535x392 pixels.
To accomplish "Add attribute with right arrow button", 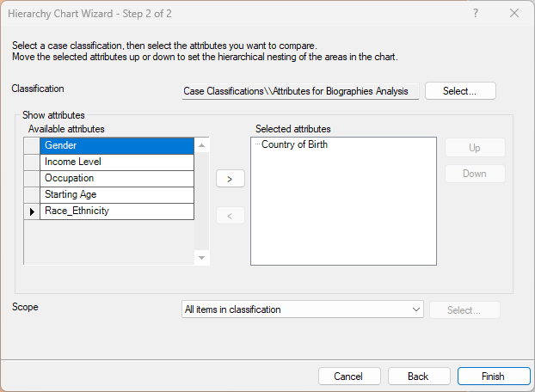I will pyautogui.click(x=230, y=179).
